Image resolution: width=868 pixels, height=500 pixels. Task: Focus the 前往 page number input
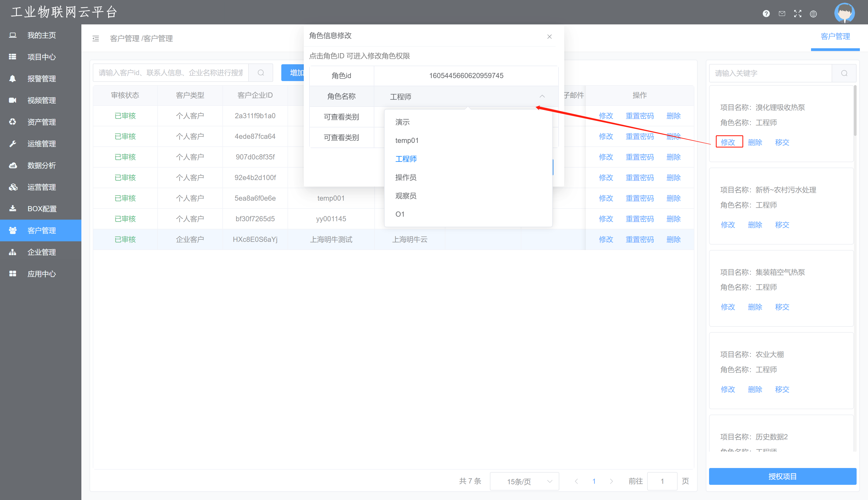(x=662, y=481)
